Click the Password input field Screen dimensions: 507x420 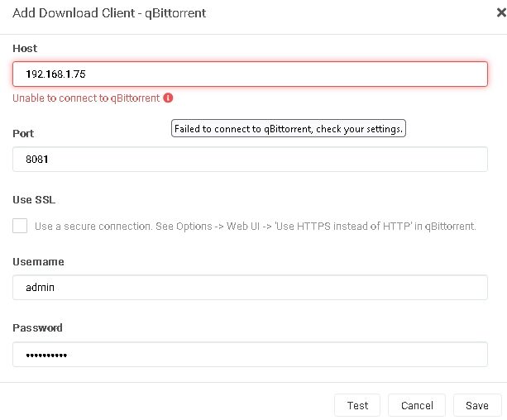click(x=250, y=355)
